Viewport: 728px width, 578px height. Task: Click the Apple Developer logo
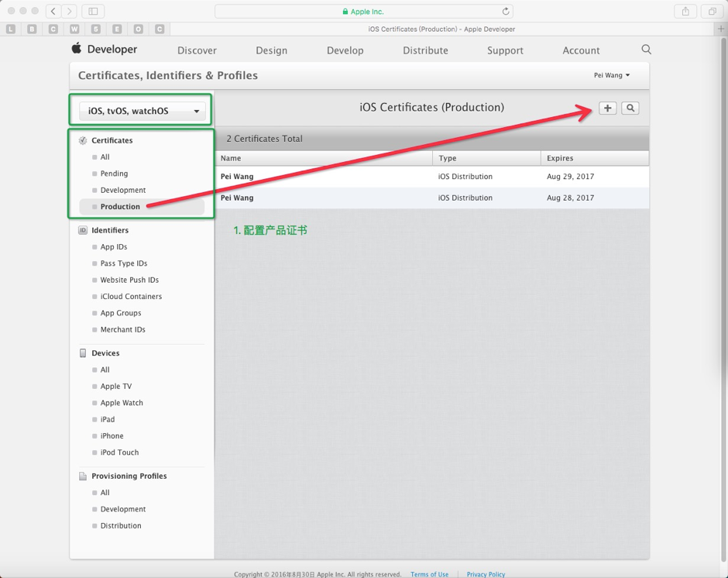coord(104,49)
